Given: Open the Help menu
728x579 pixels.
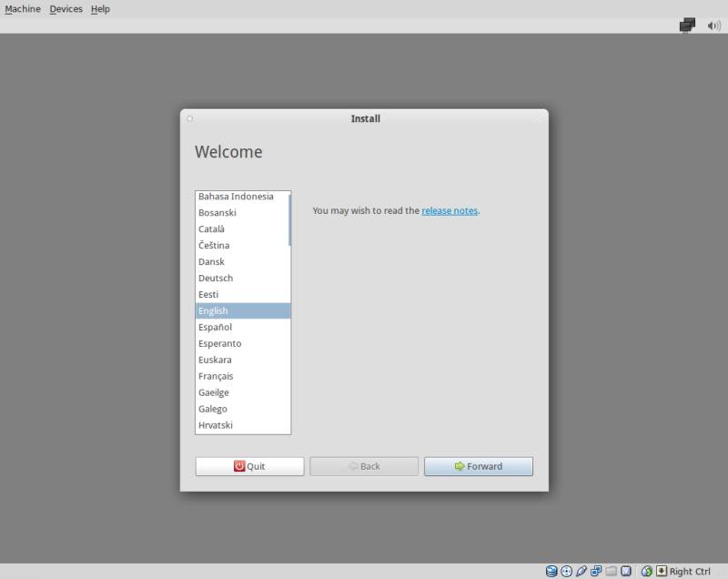Looking at the screenshot, I should point(100,9).
